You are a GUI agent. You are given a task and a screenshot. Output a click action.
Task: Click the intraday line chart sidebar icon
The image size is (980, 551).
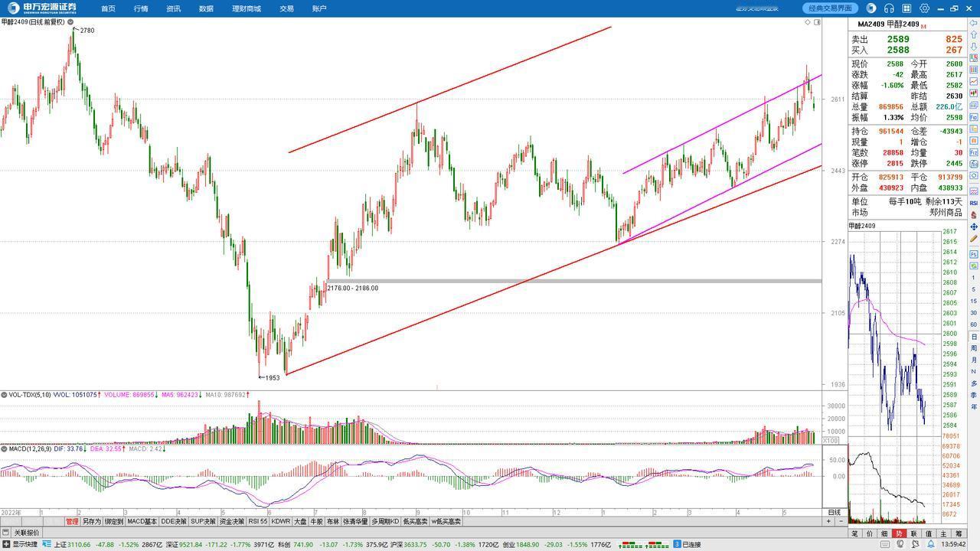tap(974, 81)
